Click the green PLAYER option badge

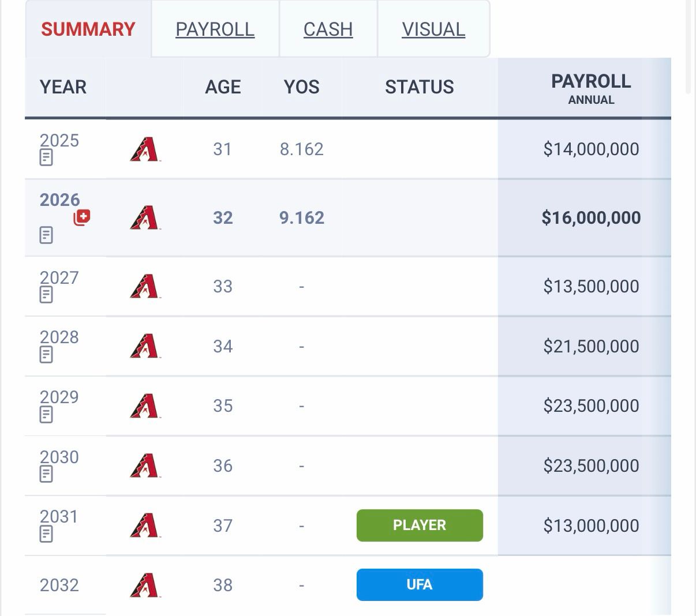tap(420, 525)
